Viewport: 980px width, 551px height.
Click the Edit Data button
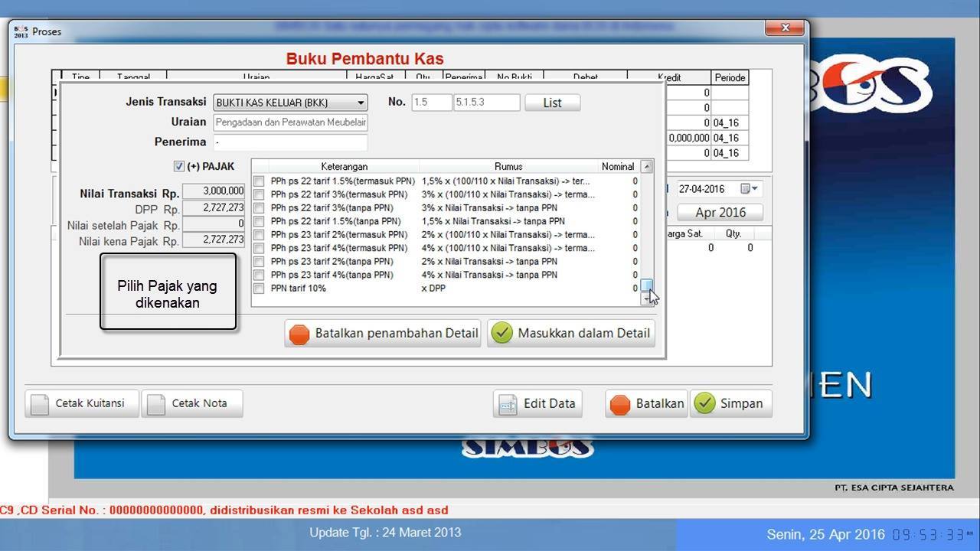click(x=537, y=403)
